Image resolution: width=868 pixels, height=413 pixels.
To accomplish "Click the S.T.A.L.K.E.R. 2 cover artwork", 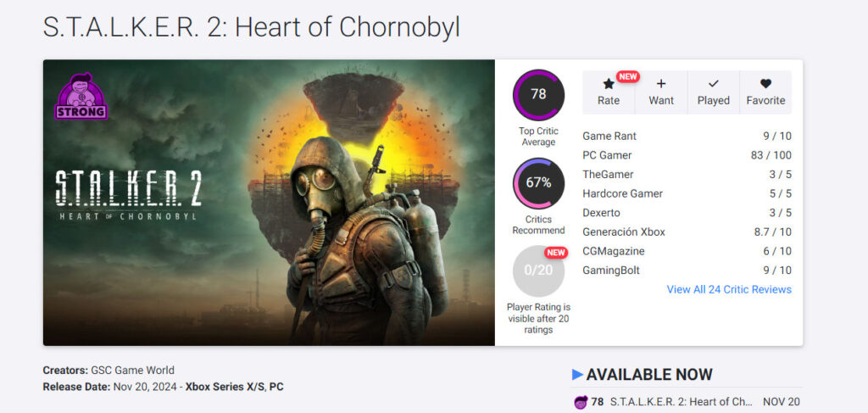I will [269, 203].
